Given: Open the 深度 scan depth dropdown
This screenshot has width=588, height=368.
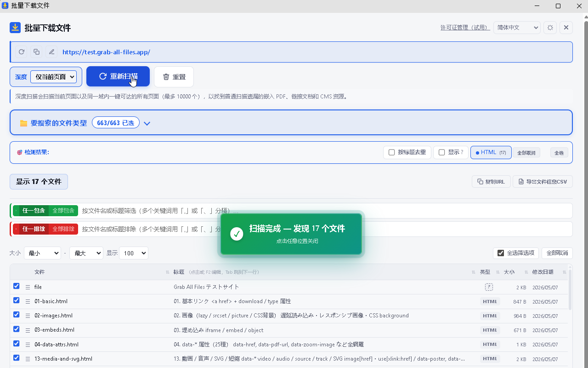Looking at the screenshot, I should (x=53, y=77).
